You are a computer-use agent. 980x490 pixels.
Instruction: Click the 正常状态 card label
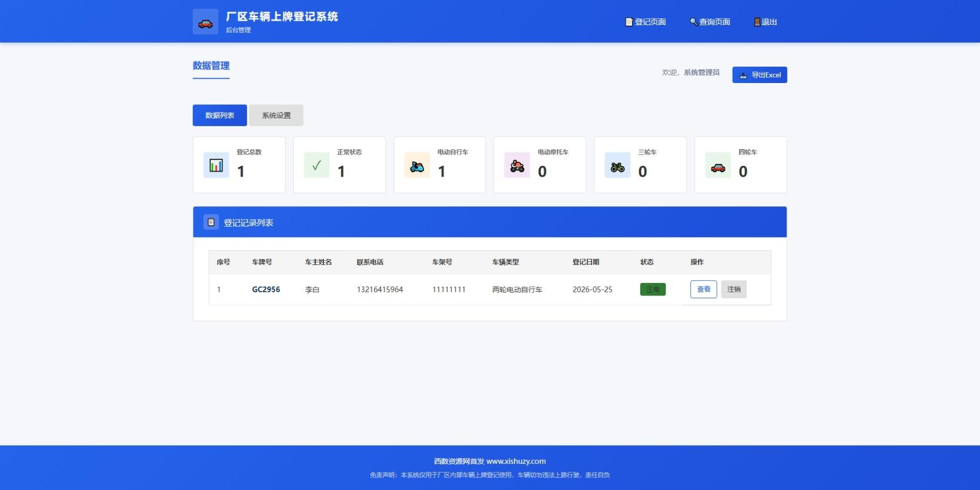(x=350, y=152)
